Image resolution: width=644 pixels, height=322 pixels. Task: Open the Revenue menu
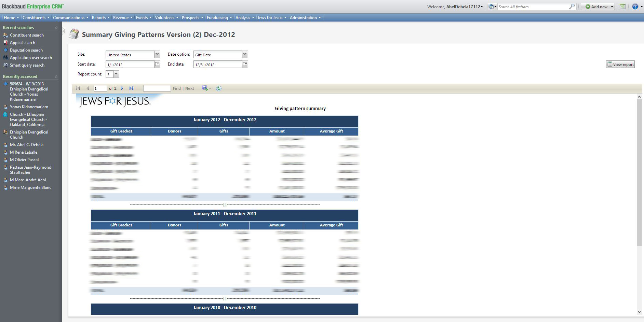(x=123, y=18)
